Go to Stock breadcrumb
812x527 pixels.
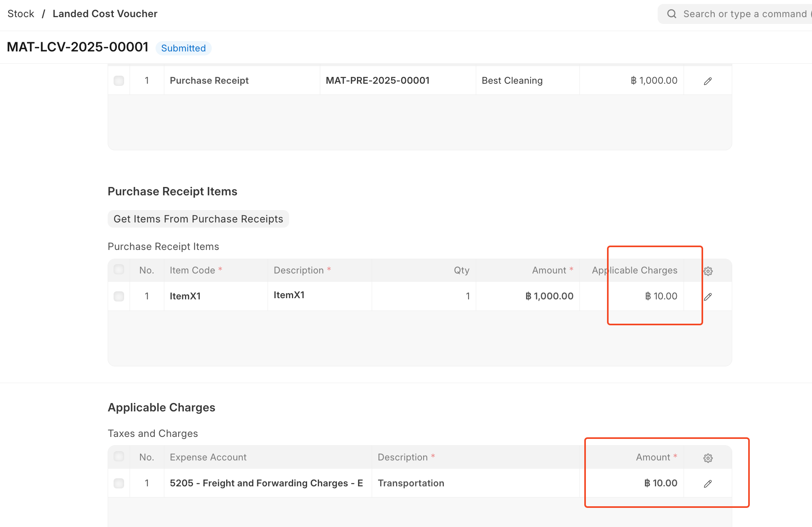tap(21, 14)
